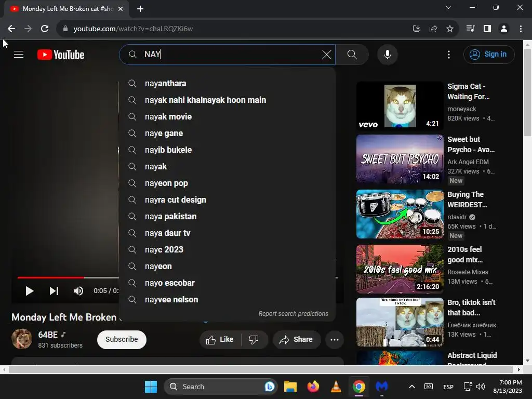Select suggestion nayanthara

[228, 84]
